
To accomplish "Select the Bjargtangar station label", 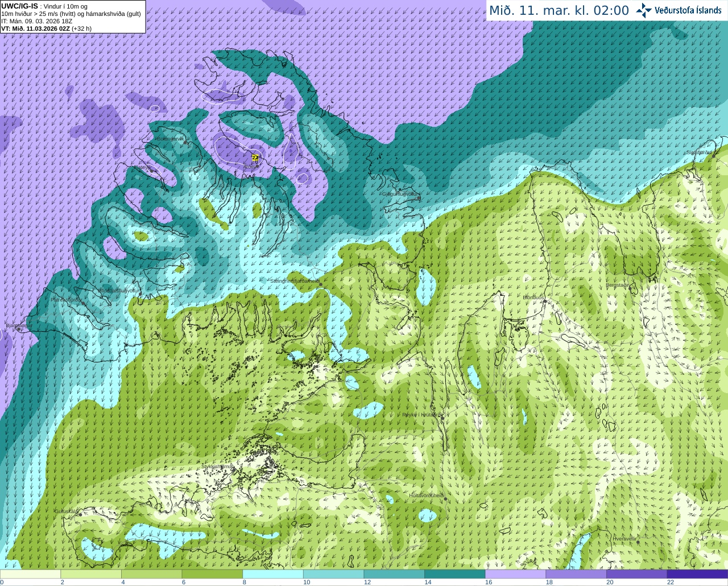I will click(x=19, y=325).
